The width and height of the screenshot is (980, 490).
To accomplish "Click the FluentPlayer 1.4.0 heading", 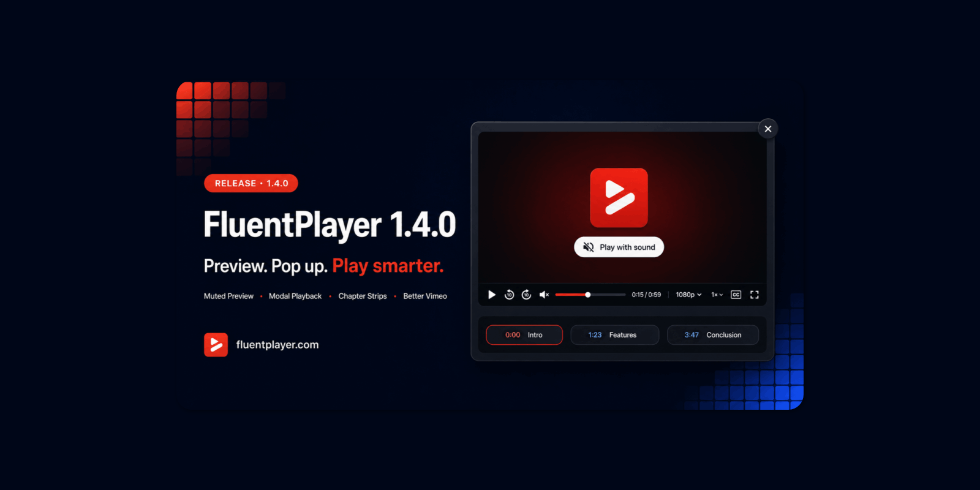I will point(330,225).
